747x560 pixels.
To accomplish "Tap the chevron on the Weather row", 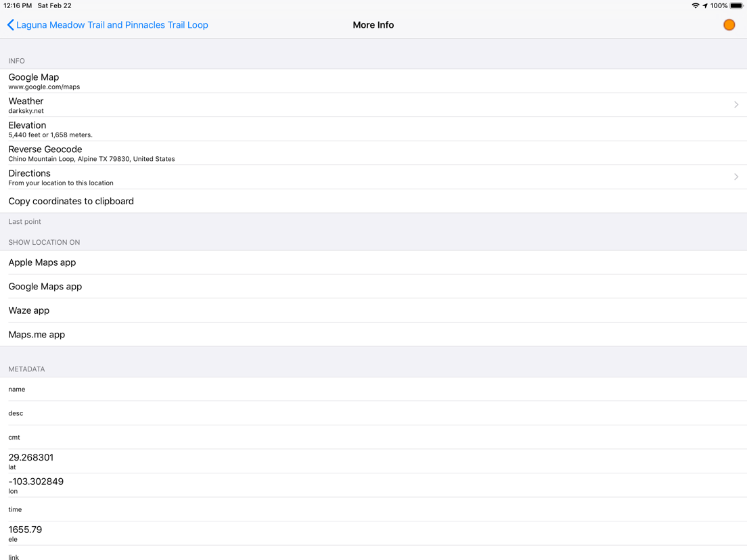I will 736,105.
